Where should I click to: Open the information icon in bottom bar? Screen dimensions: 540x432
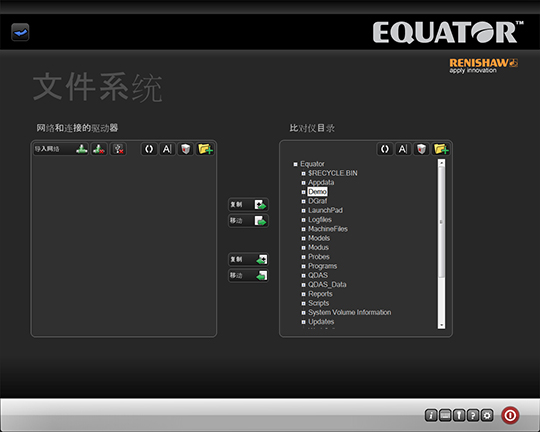coord(431,415)
